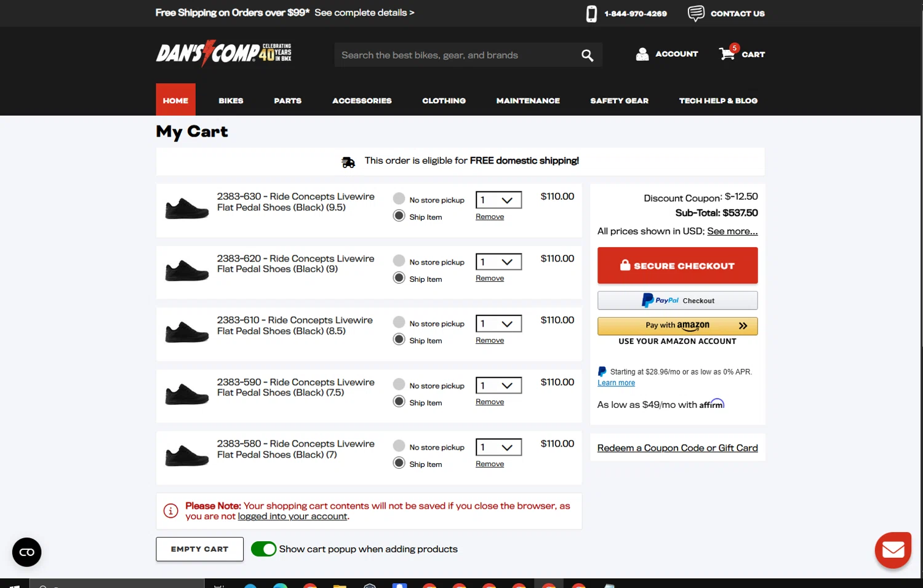Open the Bikes menu
Image resolution: width=923 pixels, height=588 pixels.
click(231, 101)
